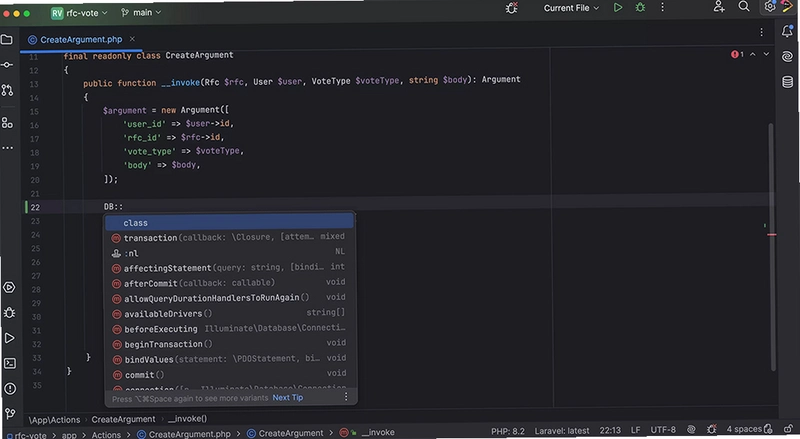Screen dimensions: 800x439
Task: Go to previous highlighted error arrow
Action: (753, 54)
